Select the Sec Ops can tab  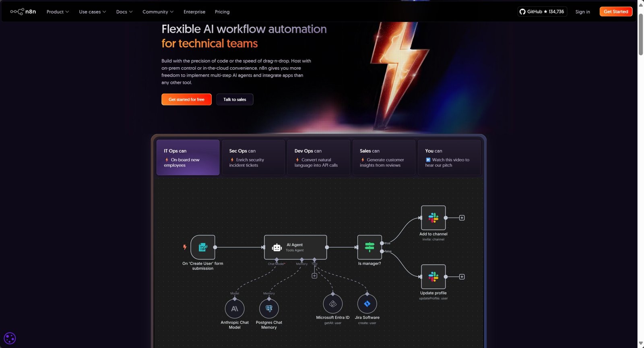(x=253, y=157)
